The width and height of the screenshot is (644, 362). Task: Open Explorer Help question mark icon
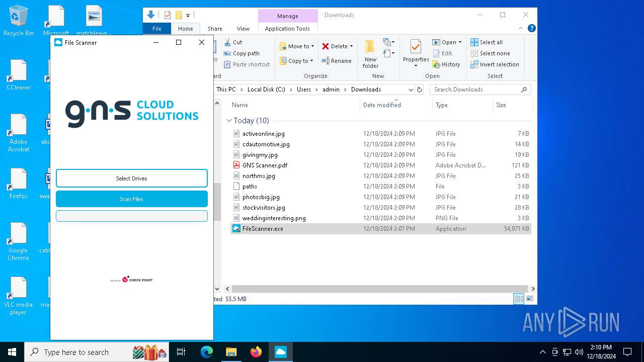531,29
